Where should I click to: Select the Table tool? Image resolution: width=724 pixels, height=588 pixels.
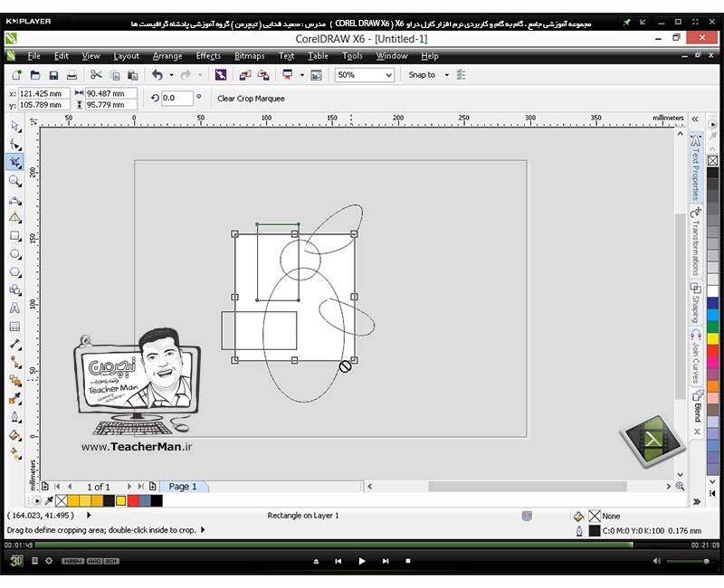tap(14, 327)
